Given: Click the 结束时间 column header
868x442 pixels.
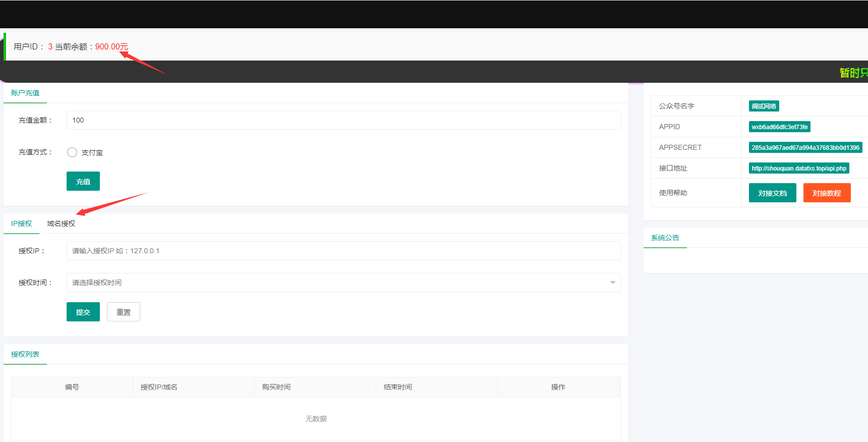Looking at the screenshot, I should (397, 387).
